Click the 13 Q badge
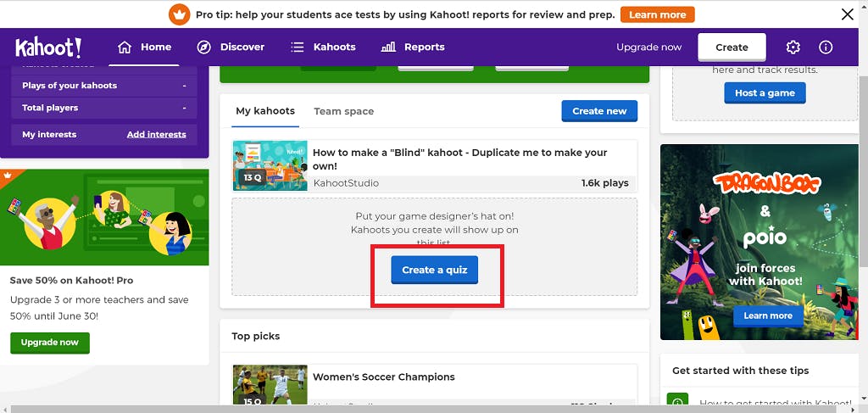Viewport: 868px width, 413px height. coord(252,178)
